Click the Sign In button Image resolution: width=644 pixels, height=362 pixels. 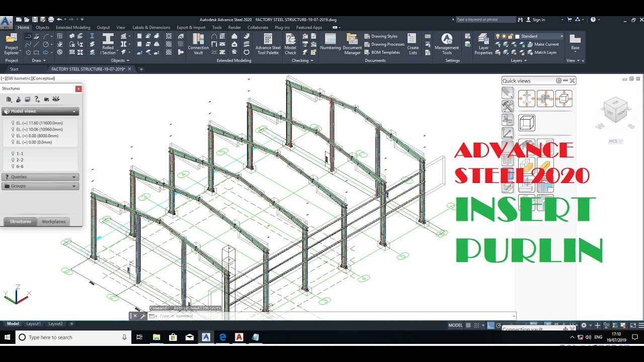535,20
